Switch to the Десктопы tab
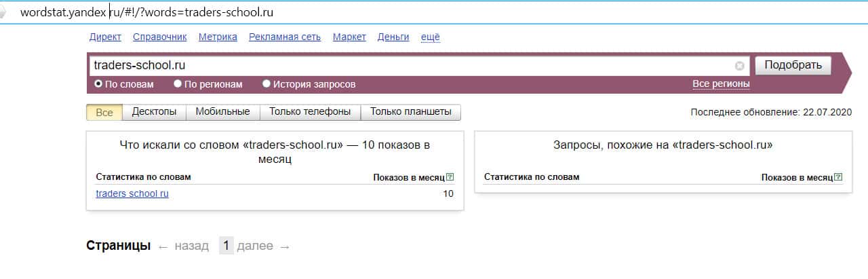Image resolution: width=868 pixels, height=279 pixels. [154, 112]
